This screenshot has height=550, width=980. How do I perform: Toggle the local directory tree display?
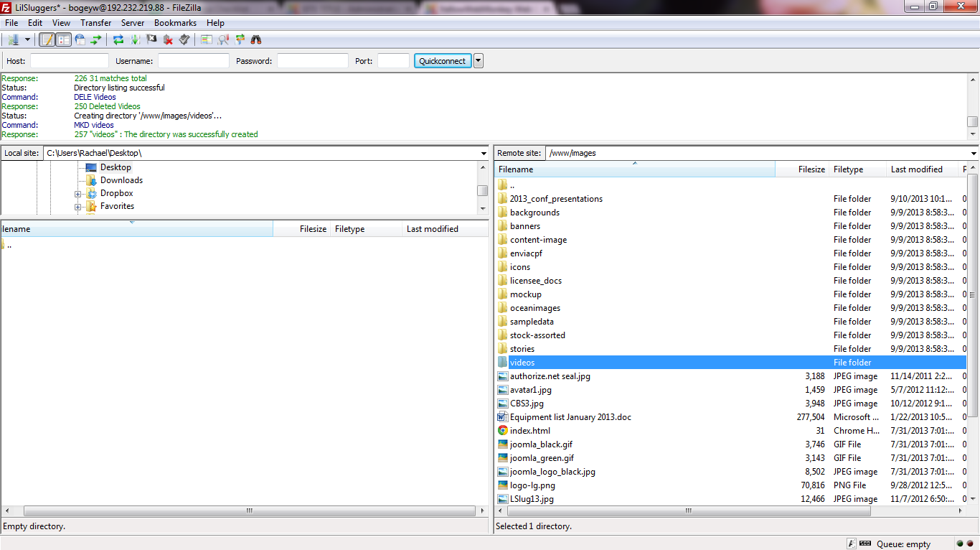tap(64, 39)
